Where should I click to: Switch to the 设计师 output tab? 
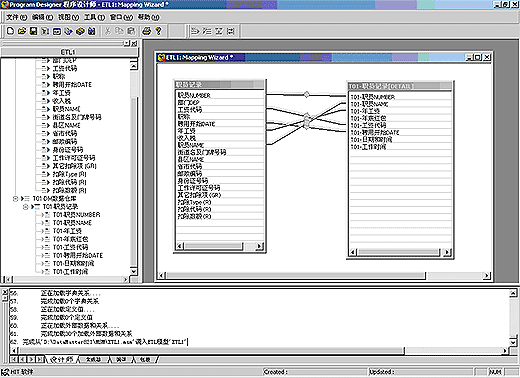point(62,360)
